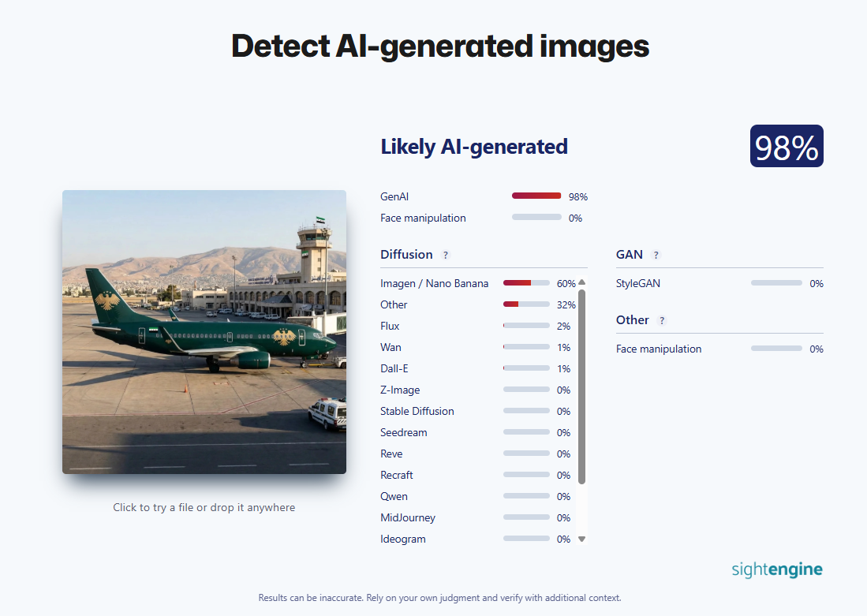Image resolution: width=867 pixels, height=616 pixels.
Task: Click the 'Other' 32% diffusion bar
Action: pyautogui.click(x=526, y=304)
